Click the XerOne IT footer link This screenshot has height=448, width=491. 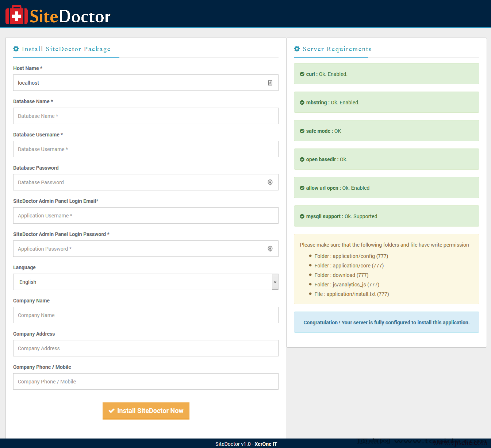pos(265,444)
